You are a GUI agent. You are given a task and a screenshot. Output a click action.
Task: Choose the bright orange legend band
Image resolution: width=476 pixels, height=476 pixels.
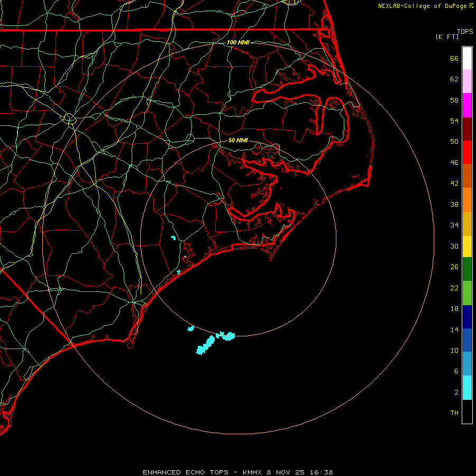467,200
